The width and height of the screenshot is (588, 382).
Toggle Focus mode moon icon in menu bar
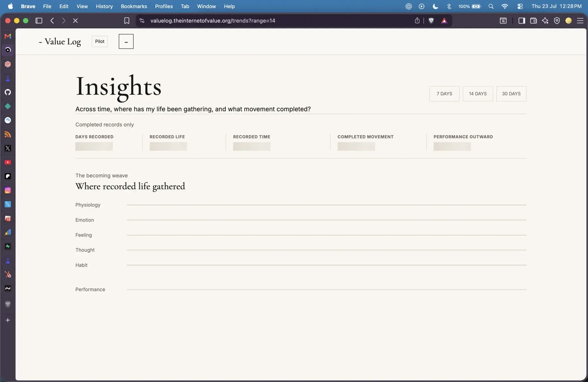(435, 6)
